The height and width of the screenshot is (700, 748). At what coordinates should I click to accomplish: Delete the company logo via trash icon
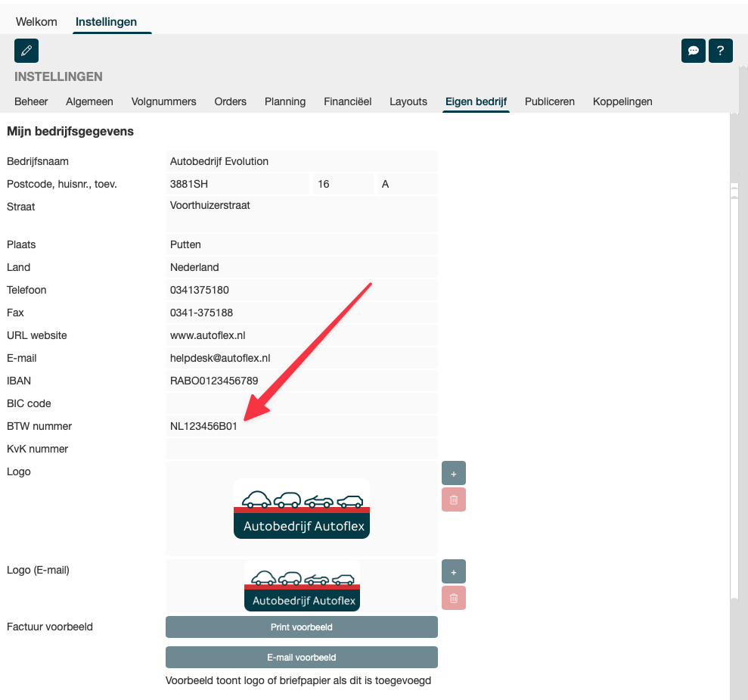[454, 499]
